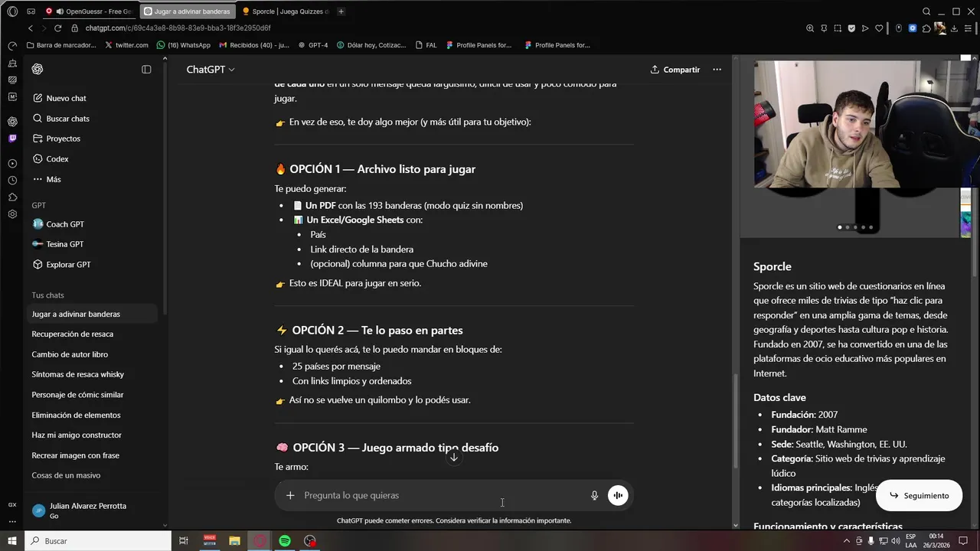Image resolution: width=980 pixels, height=551 pixels.
Task: Open chat 'Síntomas de resaca whisky'
Action: (x=90, y=374)
